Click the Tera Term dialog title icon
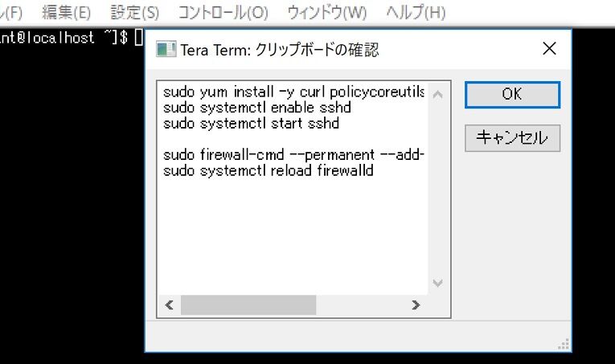The height and width of the screenshot is (364, 615). coord(166,49)
